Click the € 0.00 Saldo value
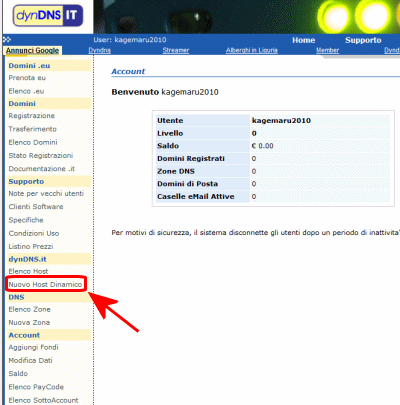 click(x=263, y=146)
